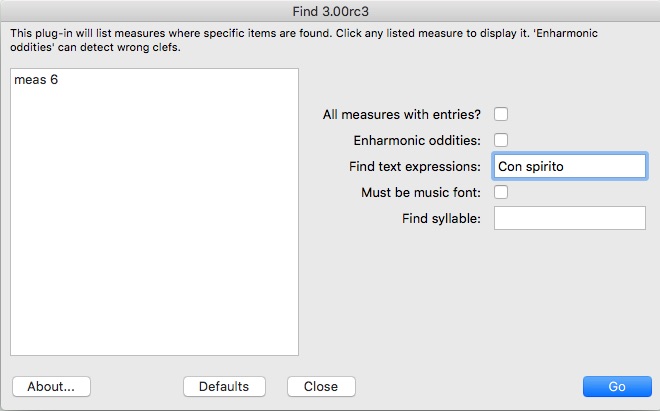Image resolution: width=660 pixels, height=411 pixels.
Task: Toggle the Enharmonic oddities checkbox
Action: click(x=501, y=140)
